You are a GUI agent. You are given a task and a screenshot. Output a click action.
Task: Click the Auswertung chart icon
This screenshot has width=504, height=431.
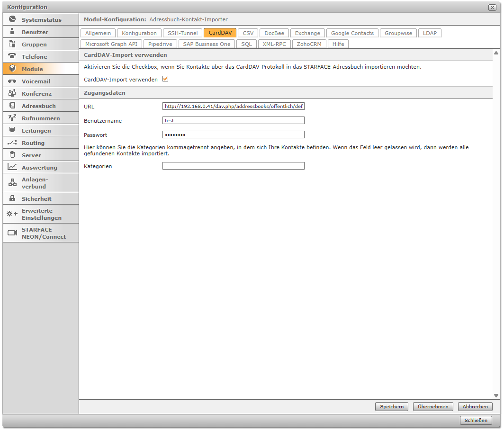pos(12,167)
